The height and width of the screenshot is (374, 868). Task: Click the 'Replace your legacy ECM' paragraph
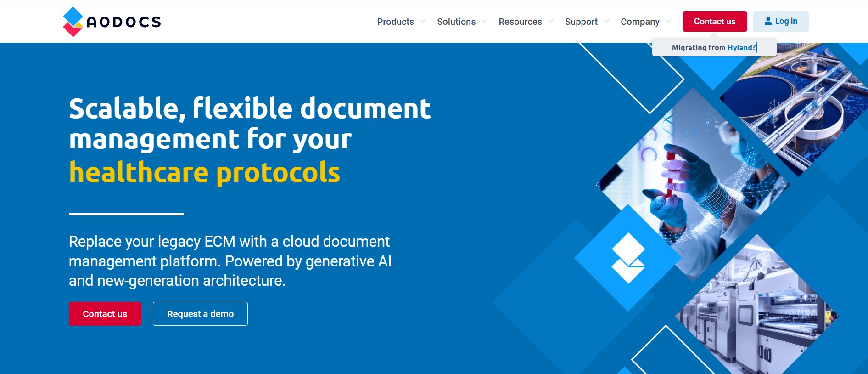click(x=230, y=261)
